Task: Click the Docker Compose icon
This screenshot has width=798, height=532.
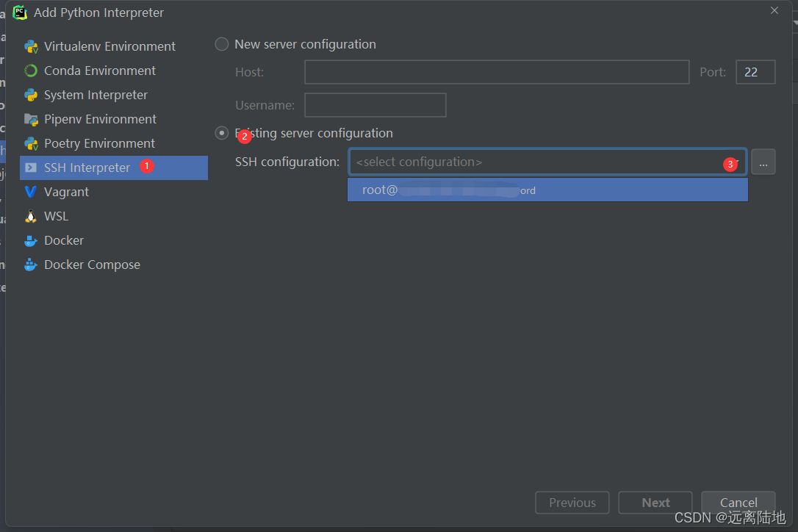Action: click(x=31, y=265)
